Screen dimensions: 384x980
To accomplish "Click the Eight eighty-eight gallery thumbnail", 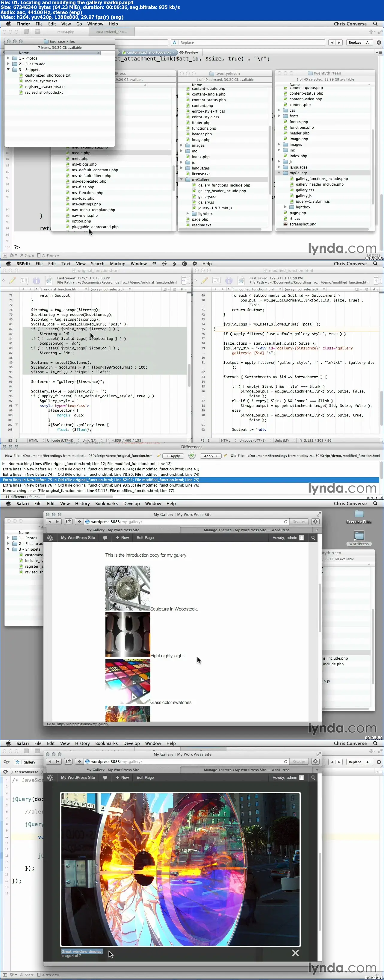I will coord(128,634).
